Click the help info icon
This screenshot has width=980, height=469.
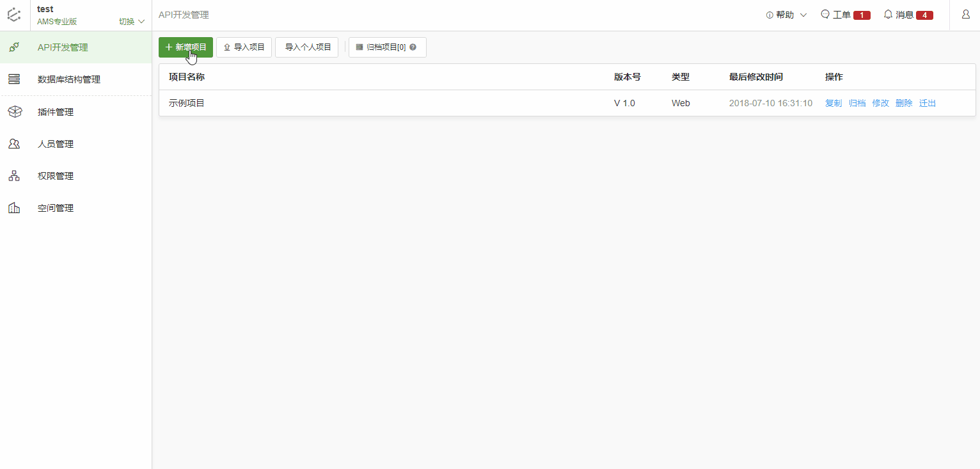770,15
